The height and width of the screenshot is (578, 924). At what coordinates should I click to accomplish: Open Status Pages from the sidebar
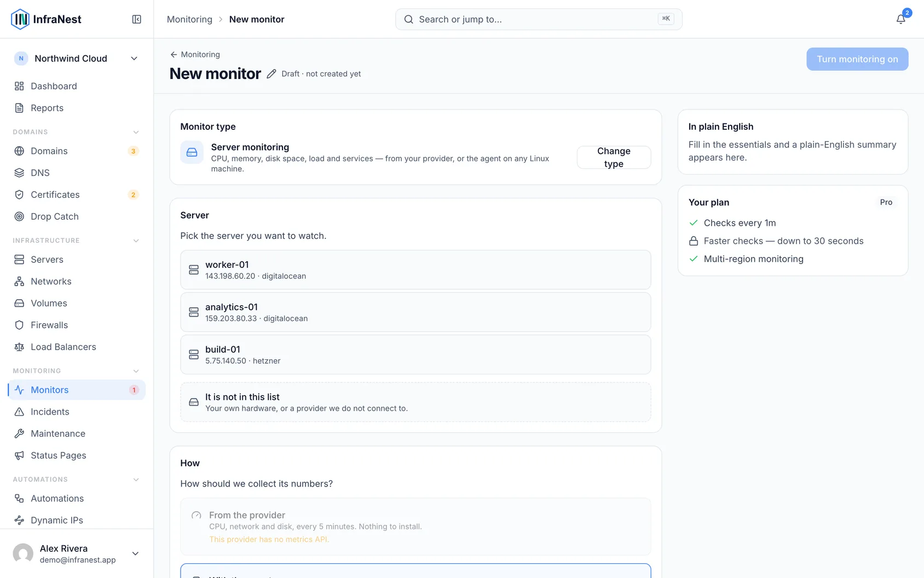coord(77,455)
